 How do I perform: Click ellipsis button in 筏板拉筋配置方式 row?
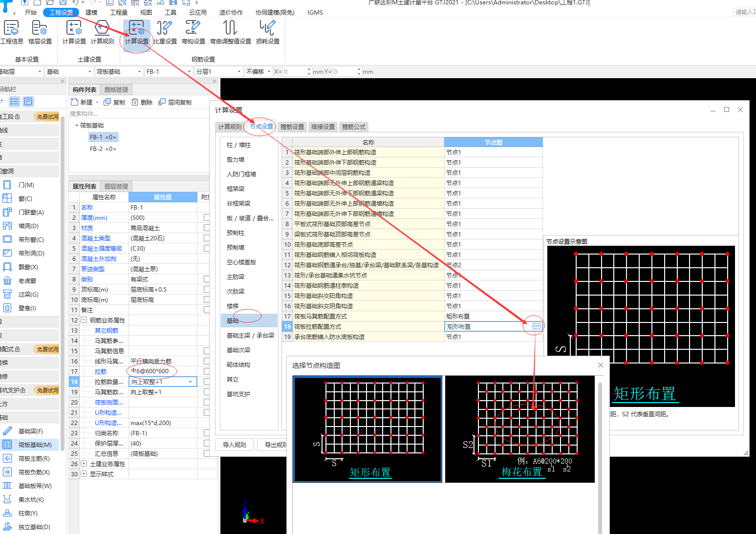(x=537, y=326)
